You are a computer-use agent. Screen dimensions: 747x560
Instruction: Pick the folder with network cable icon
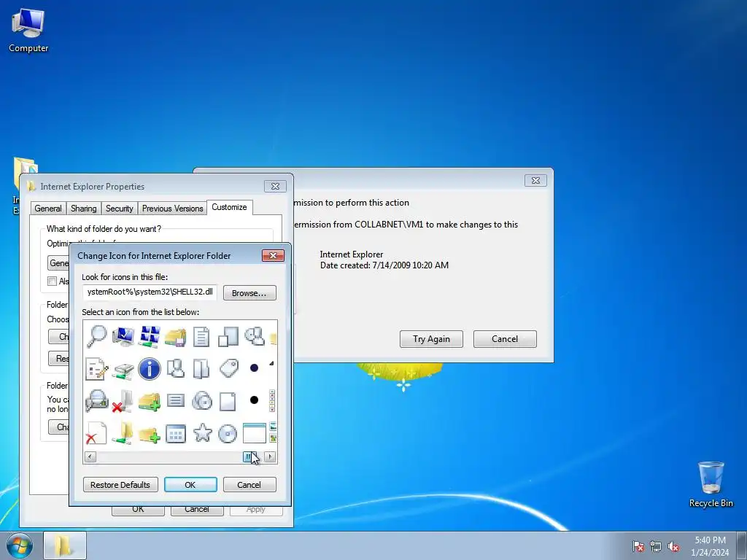tap(123, 433)
